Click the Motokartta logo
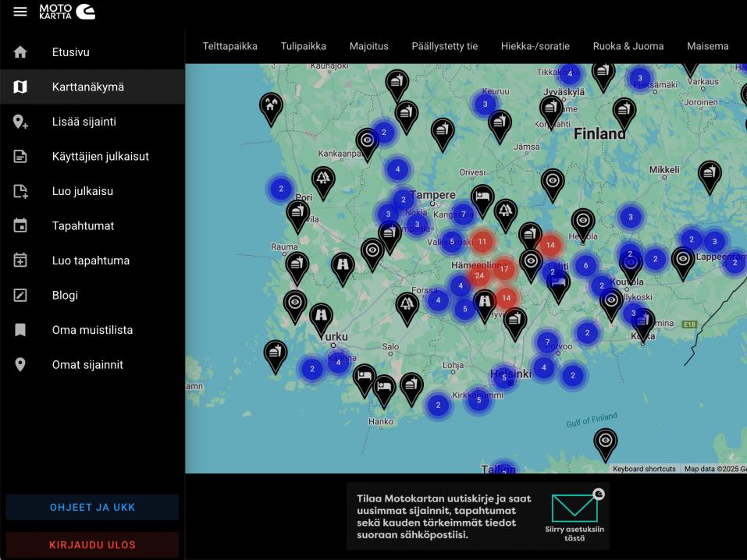 67,12
